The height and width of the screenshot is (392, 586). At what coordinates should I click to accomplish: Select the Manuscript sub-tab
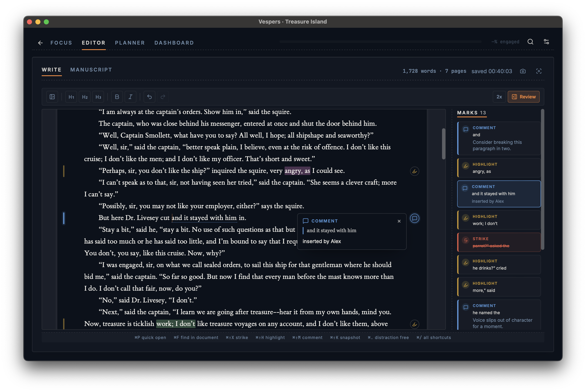tap(91, 70)
